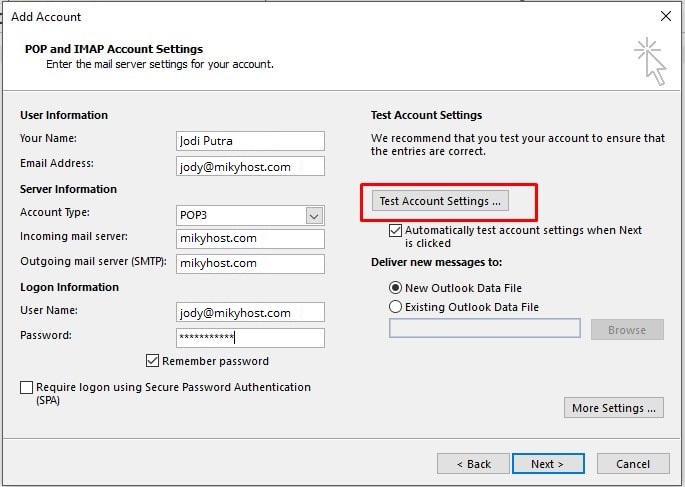Image resolution: width=685 pixels, height=487 pixels.
Task: Click the existing data file path box
Action: click(x=485, y=328)
